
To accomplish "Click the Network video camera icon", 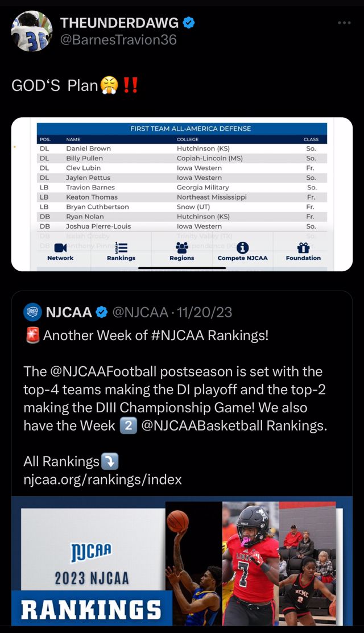I will tap(60, 247).
